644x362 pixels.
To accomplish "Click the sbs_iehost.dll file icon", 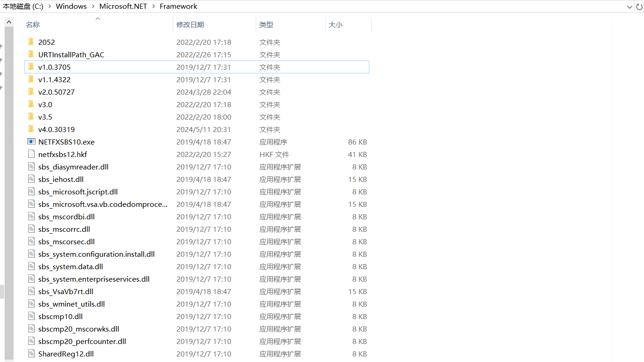I will (31, 179).
